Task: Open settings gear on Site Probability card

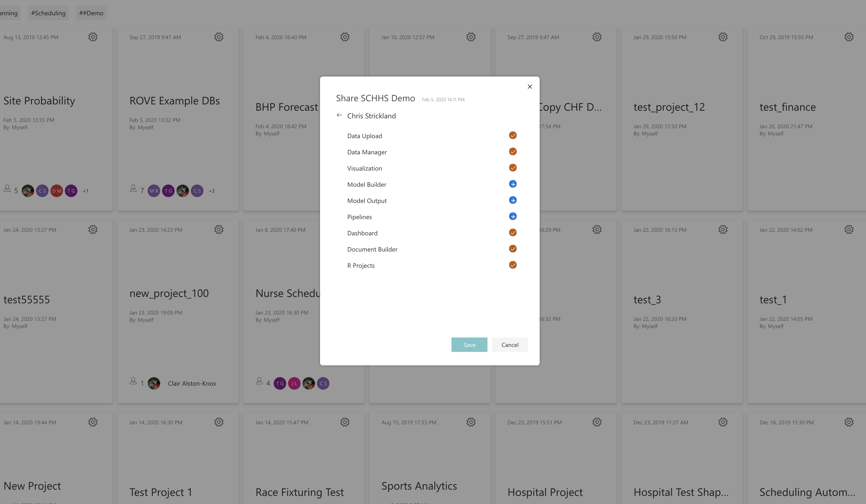Action: pyautogui.click(x=93, y=37)
